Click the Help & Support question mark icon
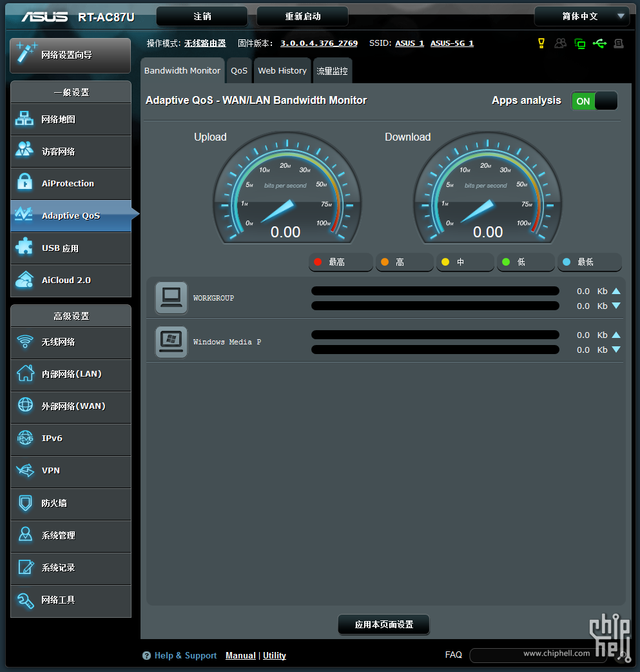 [x=146, y=655]
